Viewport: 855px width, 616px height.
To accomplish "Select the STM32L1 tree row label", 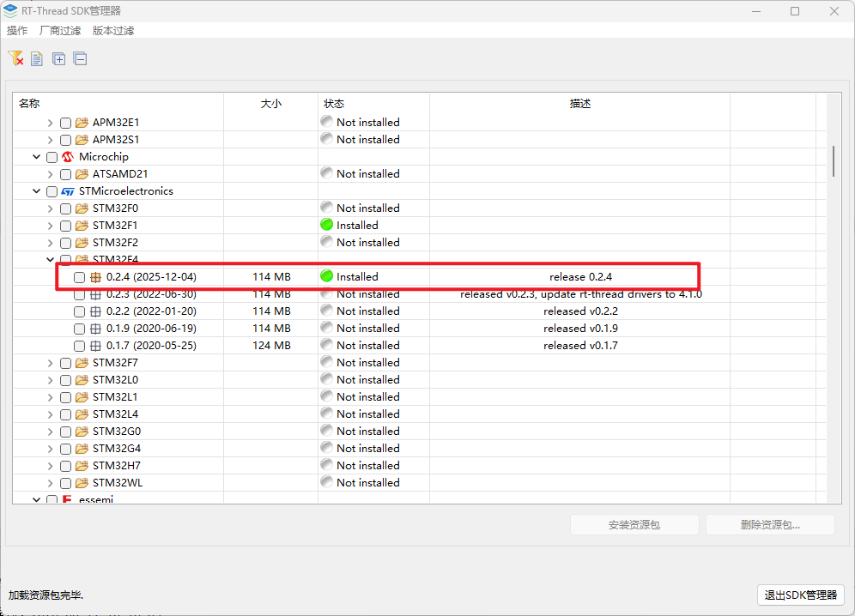I will pos(115,397).
